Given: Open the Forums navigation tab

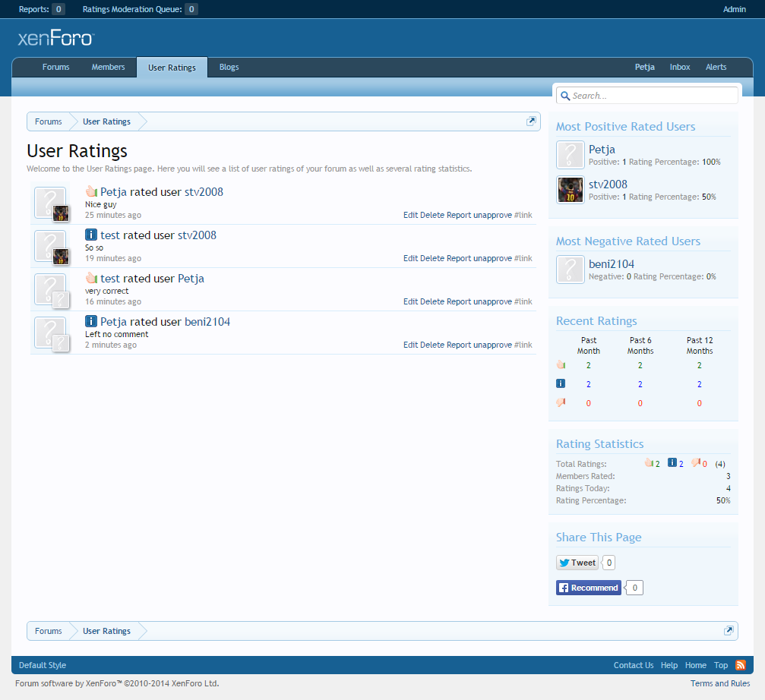Looking at the screenshot, I should click(x=55, y=68).
